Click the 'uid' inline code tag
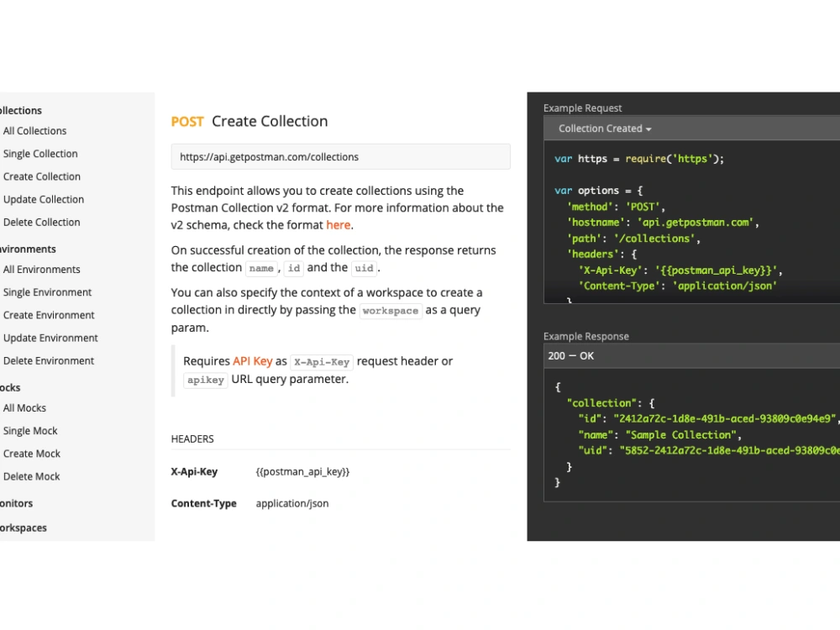This screenshot has height=630, width=840. click(365, 268)
